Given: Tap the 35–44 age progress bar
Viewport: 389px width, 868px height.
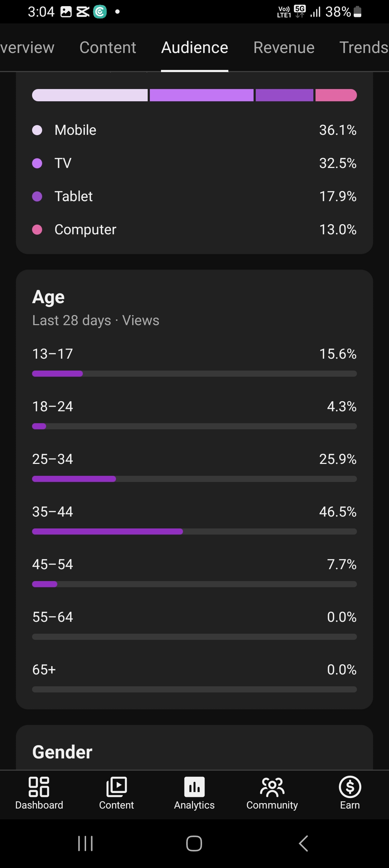Looking at the screenshot, I should pos(194,531).
